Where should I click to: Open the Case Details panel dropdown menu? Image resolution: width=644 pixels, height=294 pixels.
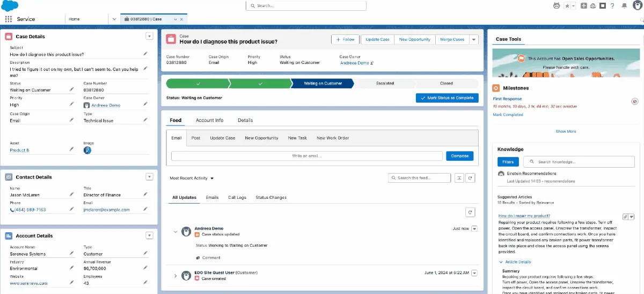(x=150, y=36)
